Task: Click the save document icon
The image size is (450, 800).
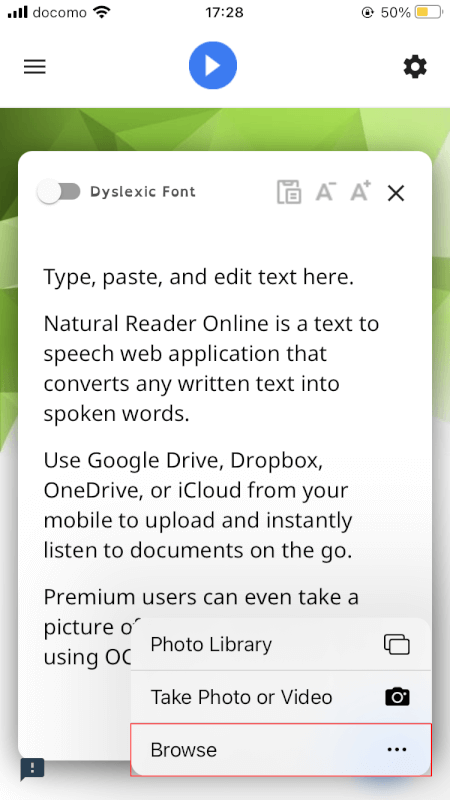Action: coord(289,192)
